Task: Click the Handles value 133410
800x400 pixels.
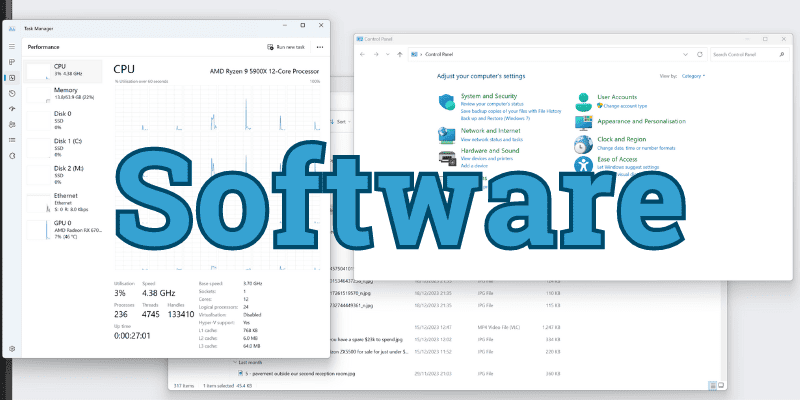Action: 181,314
